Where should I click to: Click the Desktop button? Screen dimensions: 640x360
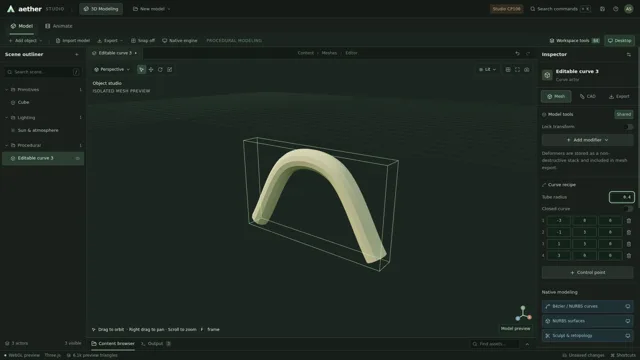[619, 40]
